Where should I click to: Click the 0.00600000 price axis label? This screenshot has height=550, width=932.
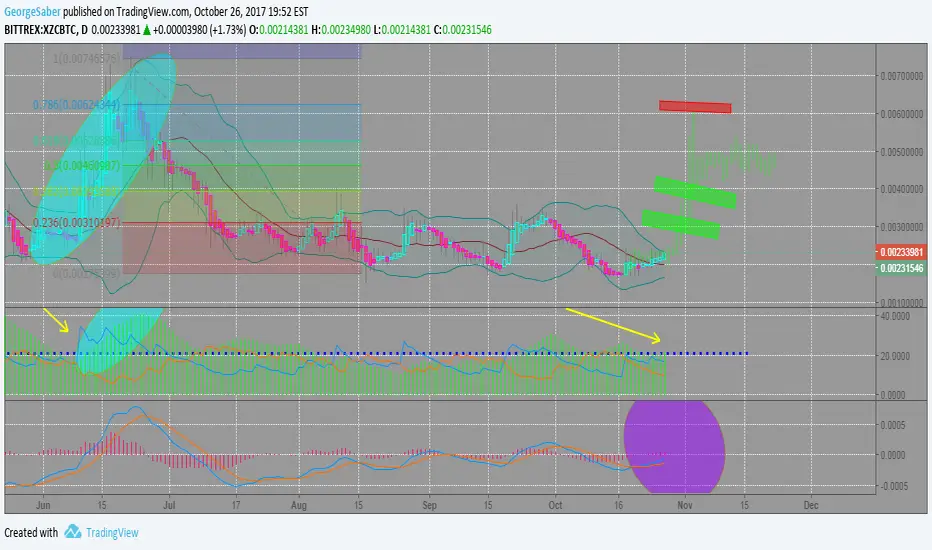pos(902,114)
